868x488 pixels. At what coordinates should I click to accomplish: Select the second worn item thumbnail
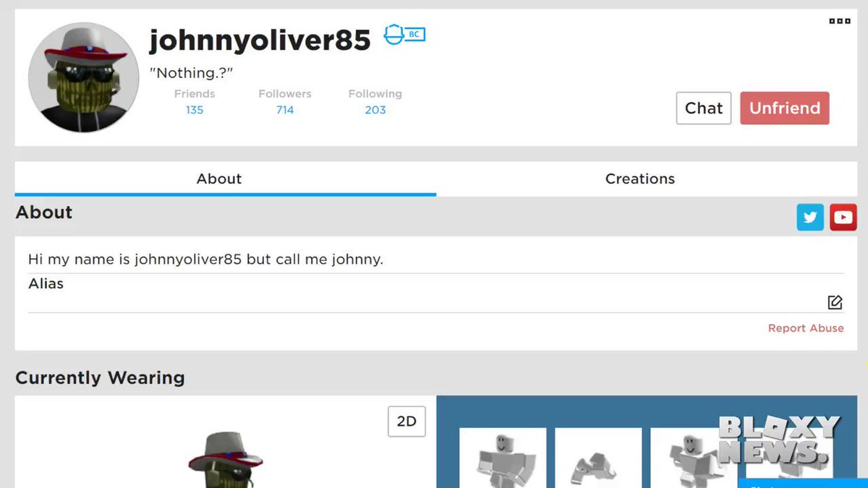[598, 458]
